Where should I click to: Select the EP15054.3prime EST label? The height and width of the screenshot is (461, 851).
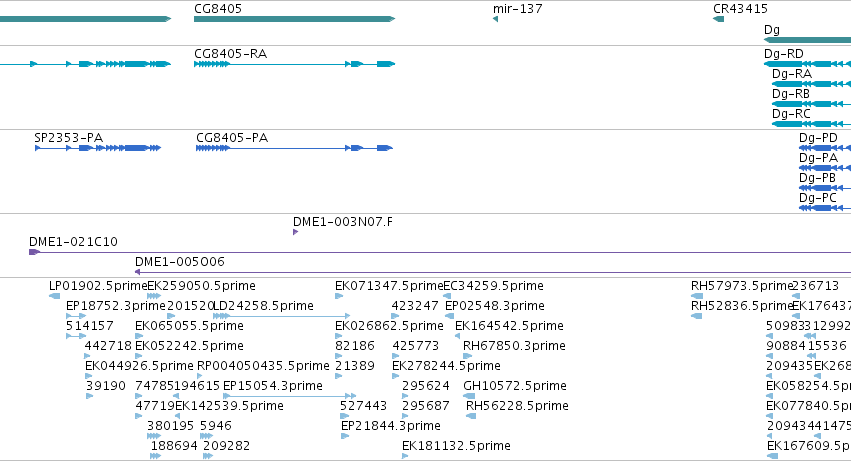273,387
